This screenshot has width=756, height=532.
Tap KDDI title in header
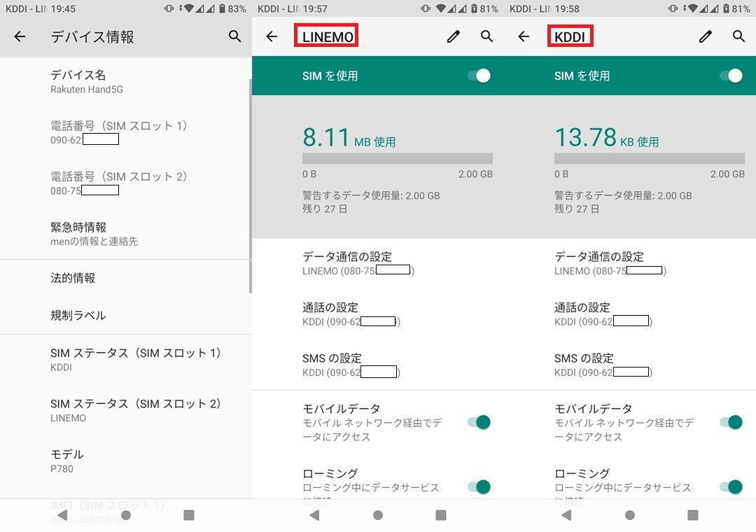pyautogui.click(x=570, y=36)
